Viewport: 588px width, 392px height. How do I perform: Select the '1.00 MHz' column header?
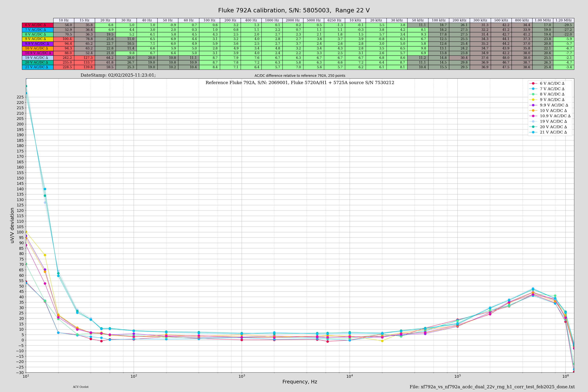pyautogui.click(x=543, y=20)
